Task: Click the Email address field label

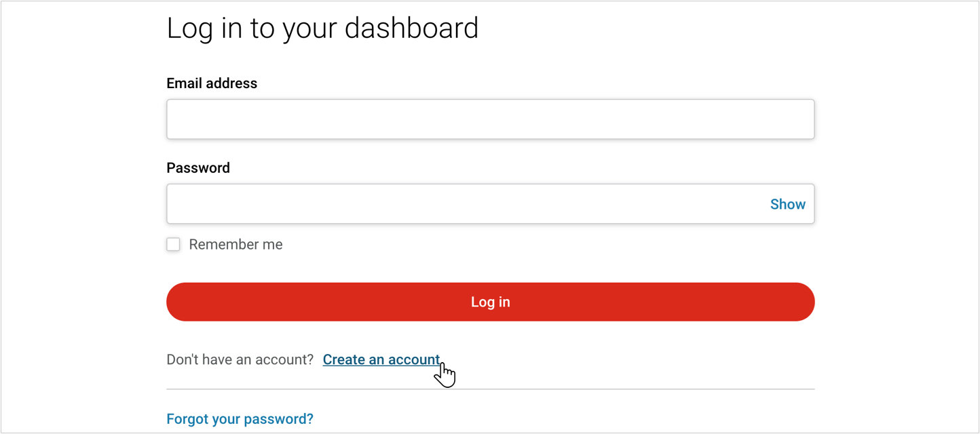Action: 212,83
